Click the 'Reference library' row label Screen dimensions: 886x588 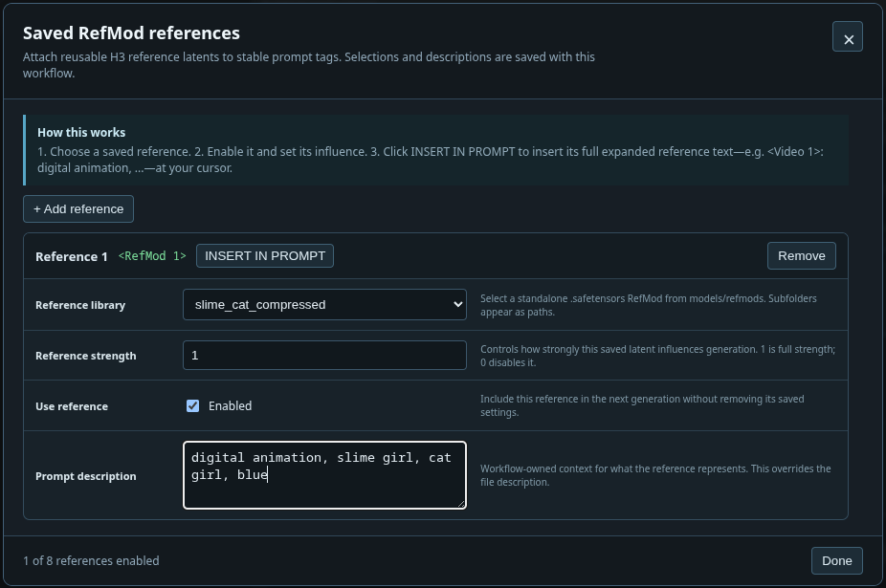click(x=80, y=305)
